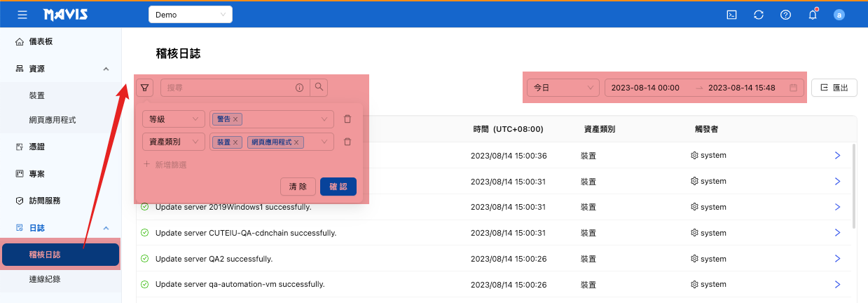Toggle the hamburger sidebar menu
The height and width of the screenshot is (303, 868).
22,15
